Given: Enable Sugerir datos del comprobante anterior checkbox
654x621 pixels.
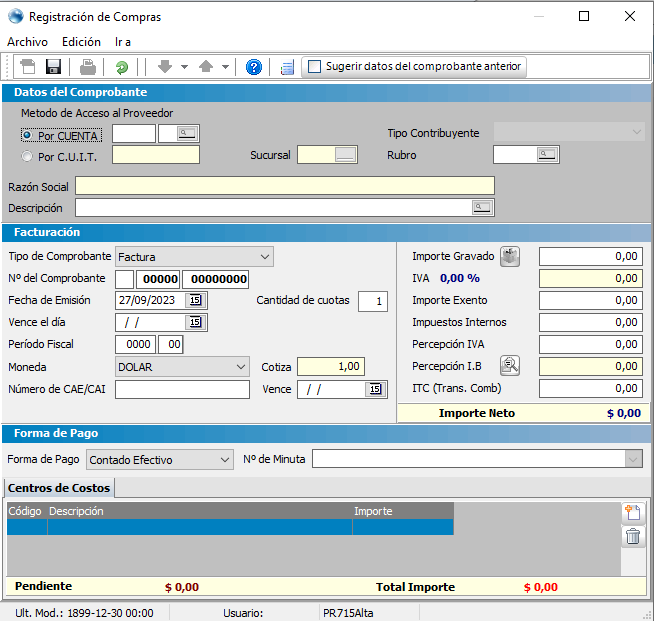Looking at the screenshot, I should [x=315, y=67].
